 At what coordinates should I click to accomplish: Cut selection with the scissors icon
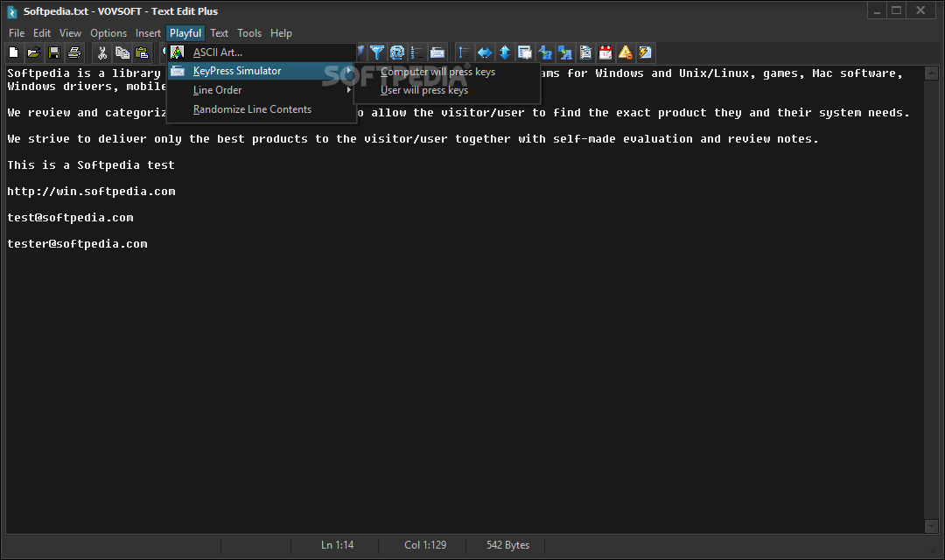tap(102, 53)
